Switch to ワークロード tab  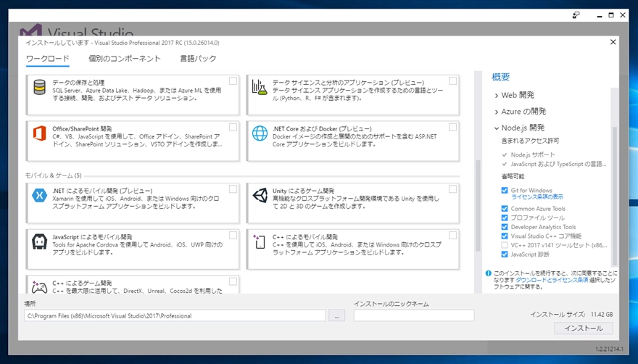[x=48, y=59]
